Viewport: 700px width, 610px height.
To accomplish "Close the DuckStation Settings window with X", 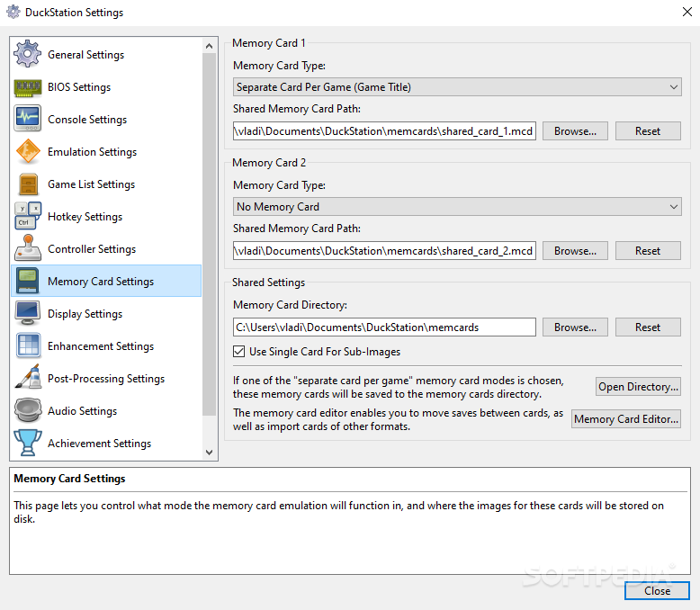I will tap(687, 12).
